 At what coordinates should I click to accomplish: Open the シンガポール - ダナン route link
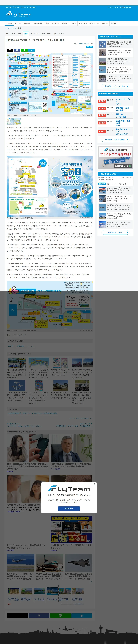[x=123, y=100]
